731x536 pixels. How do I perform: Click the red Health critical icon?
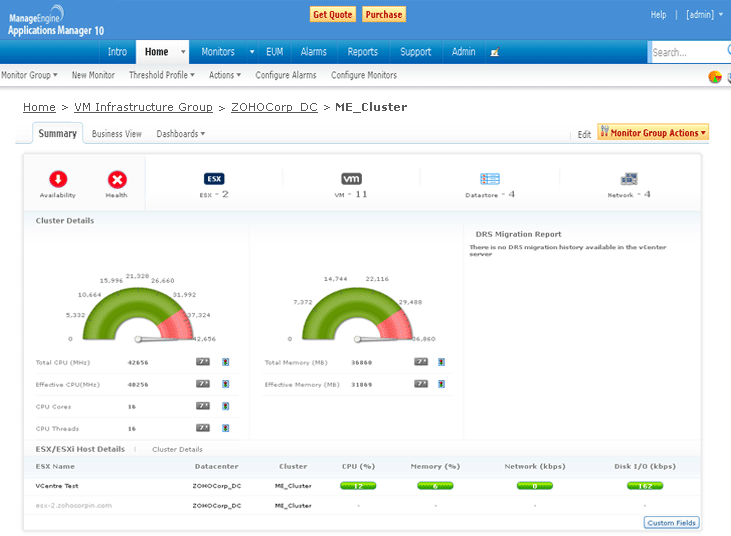[117, 179]
